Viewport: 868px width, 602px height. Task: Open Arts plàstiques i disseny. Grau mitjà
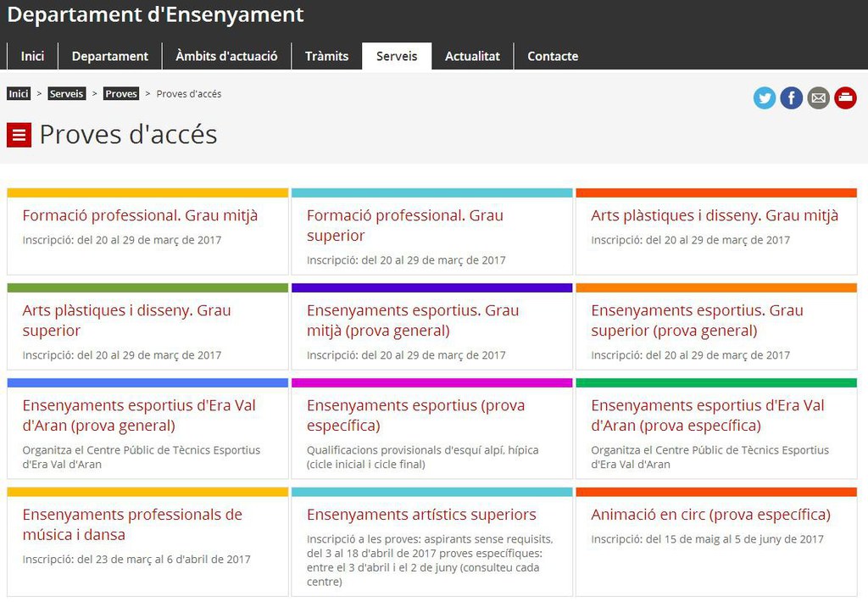click(715, 215)
